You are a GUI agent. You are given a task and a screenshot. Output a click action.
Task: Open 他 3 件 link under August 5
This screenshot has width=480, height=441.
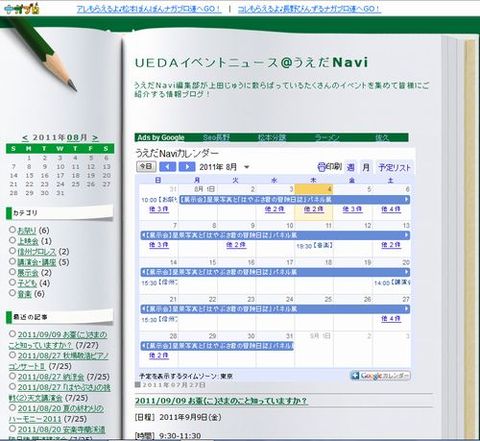point(352,209)
